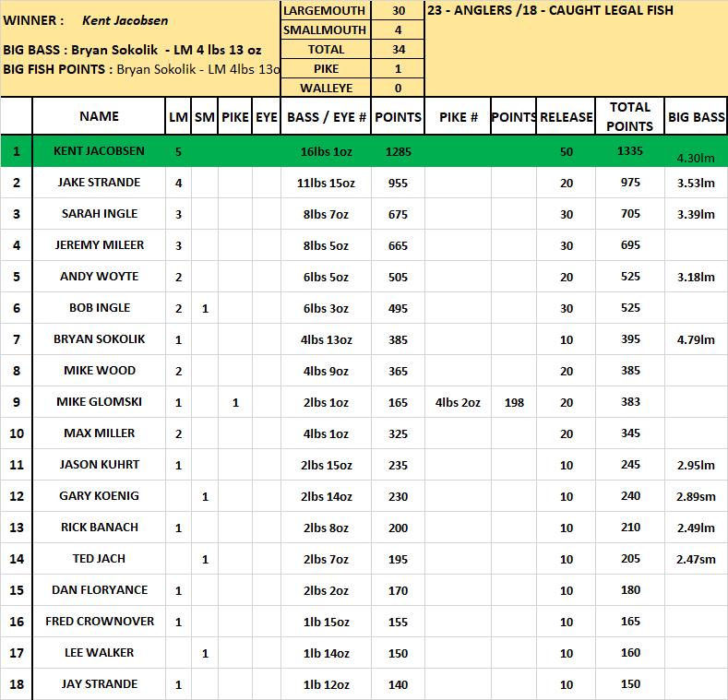Screen dimensions: 728x700
Task: Click the 4.79lm big bass cell
Action: 696,339
